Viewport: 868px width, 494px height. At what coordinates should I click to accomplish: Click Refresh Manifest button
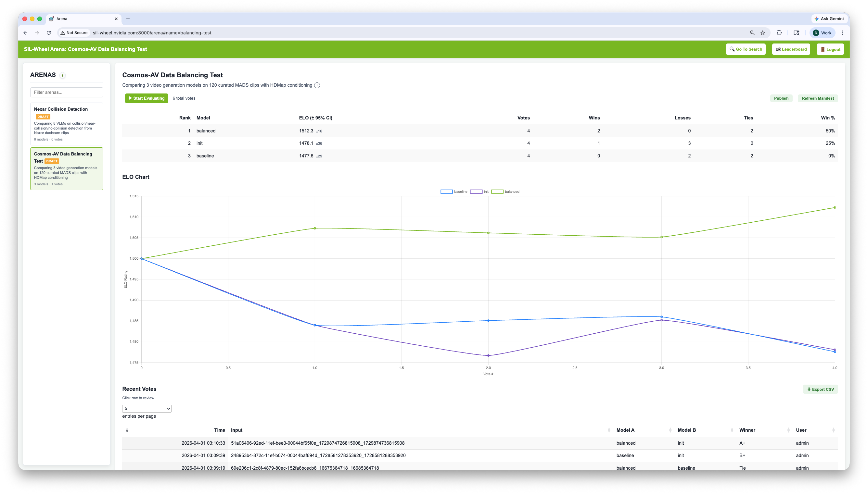[x=817, y=98]
